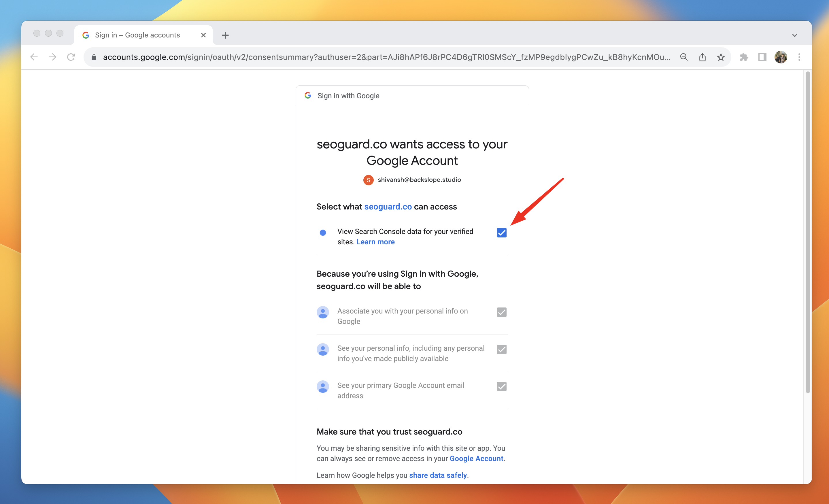Toggle the browser side panel icon

pyautogui.click(x=762, y=57)
